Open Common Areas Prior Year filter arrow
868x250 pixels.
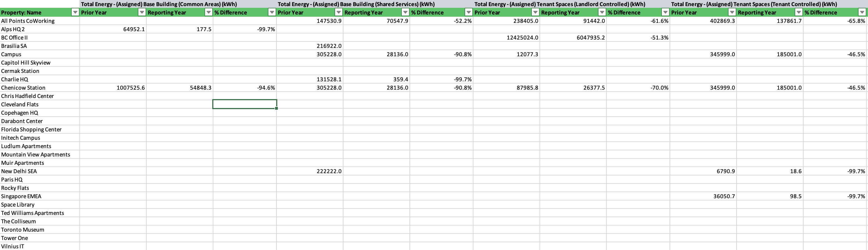pyautogui.click(x=142, y=13)
